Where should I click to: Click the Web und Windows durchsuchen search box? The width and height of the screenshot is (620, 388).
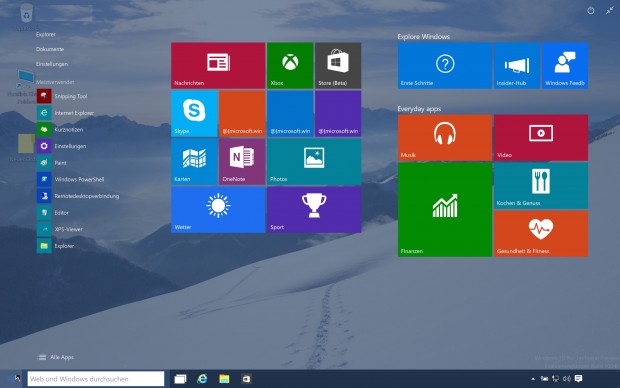pyautogui.click(x=96, y=379)
